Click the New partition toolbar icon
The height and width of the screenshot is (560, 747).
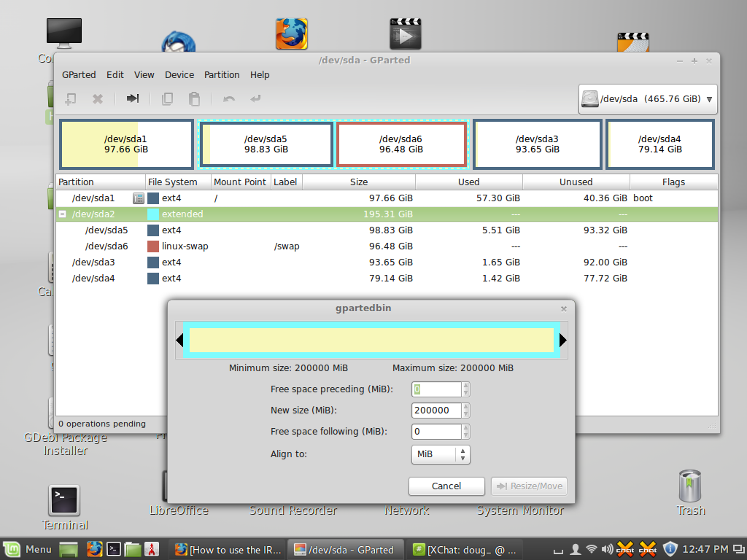tap(71, 99)
